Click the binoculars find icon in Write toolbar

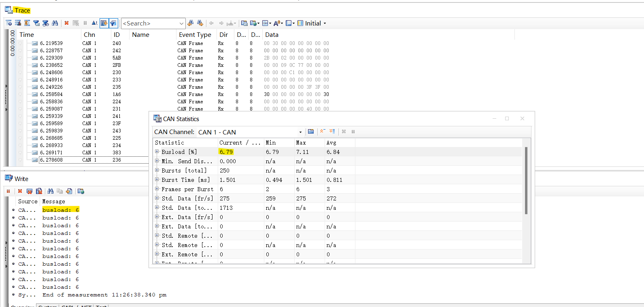pos(50,191)
